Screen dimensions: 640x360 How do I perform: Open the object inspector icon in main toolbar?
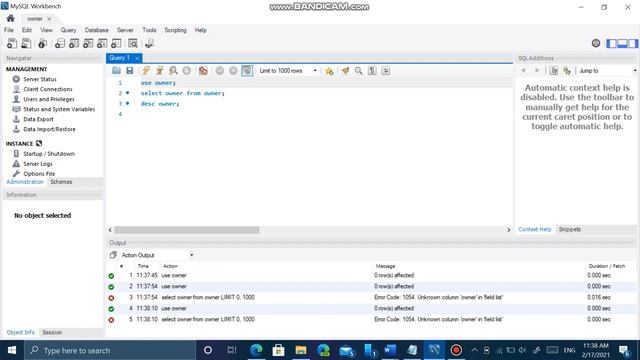coord(43,43)
